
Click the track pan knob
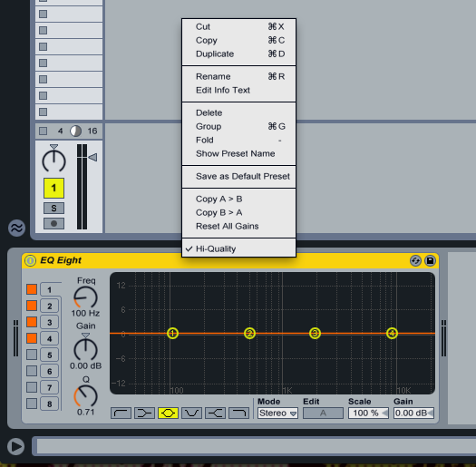53,160
